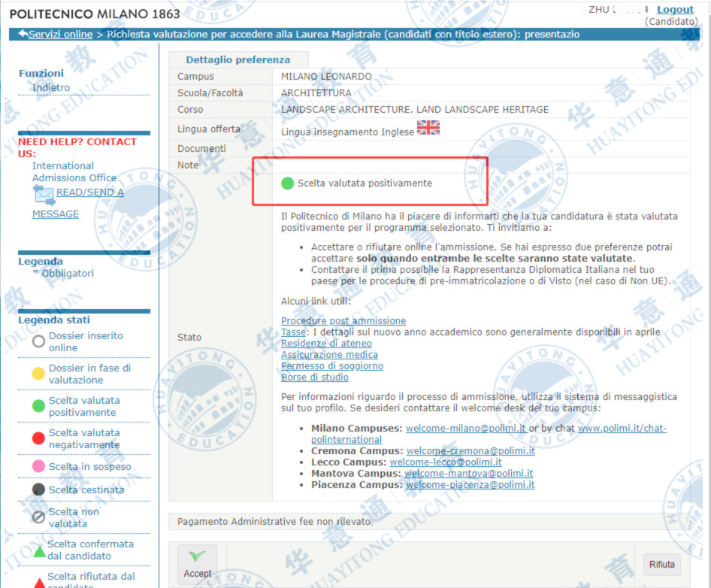Email welcome-cremona@polimi.it link
The height and width of the screenshot is (588, 711).
click(470, 451)
